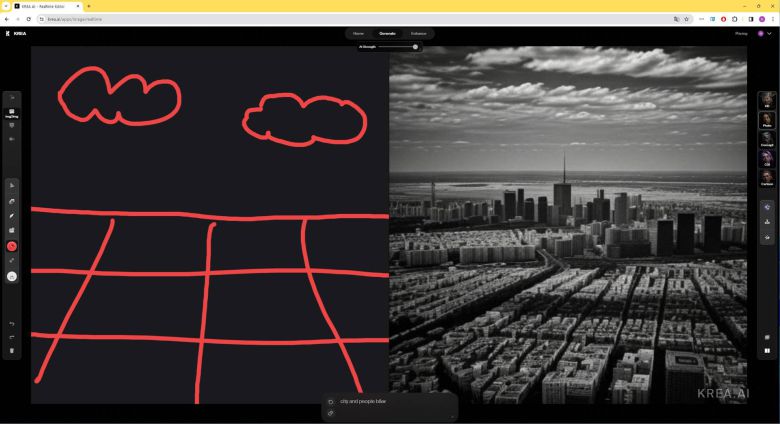Viewport: 780px width, 424px height.
Task: Click the trash icon to clear canvas
Action: pyautogui.click(x=12, y=350)
